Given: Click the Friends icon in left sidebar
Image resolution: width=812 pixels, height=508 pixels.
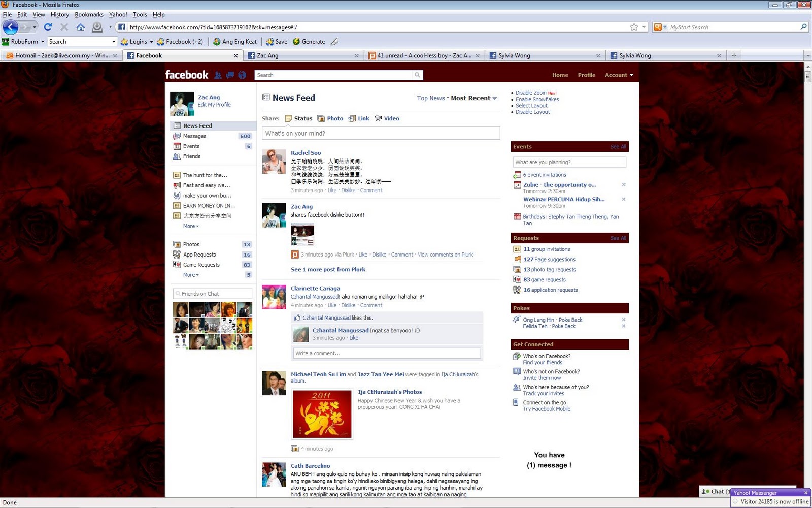Looking at the screenshot, I should pos(177,156).
